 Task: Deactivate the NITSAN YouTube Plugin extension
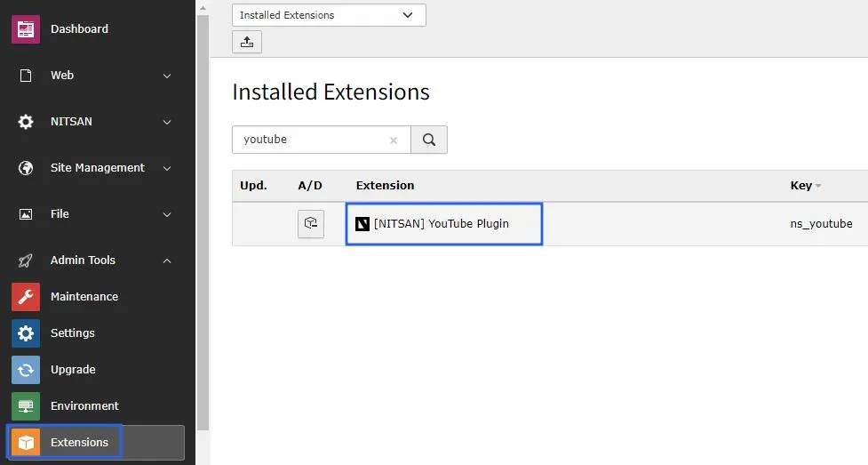tap(311, 223)
